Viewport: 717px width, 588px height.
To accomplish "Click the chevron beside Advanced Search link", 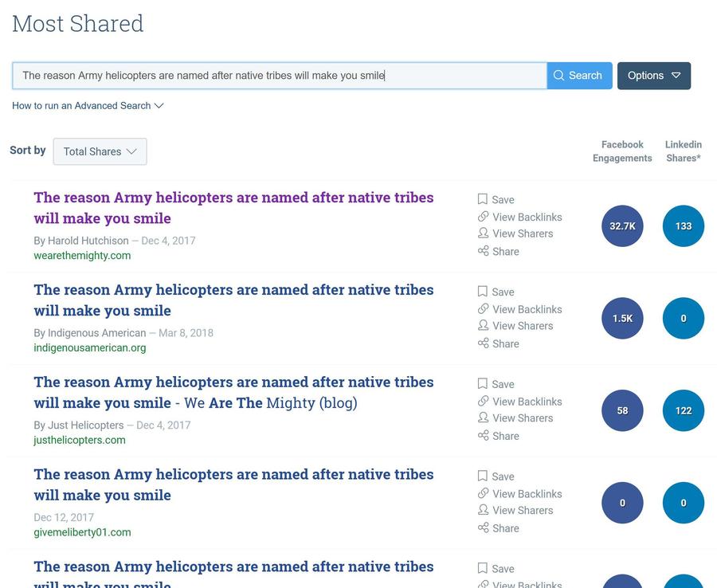I will pyautogui.click(x=159, y=106).
